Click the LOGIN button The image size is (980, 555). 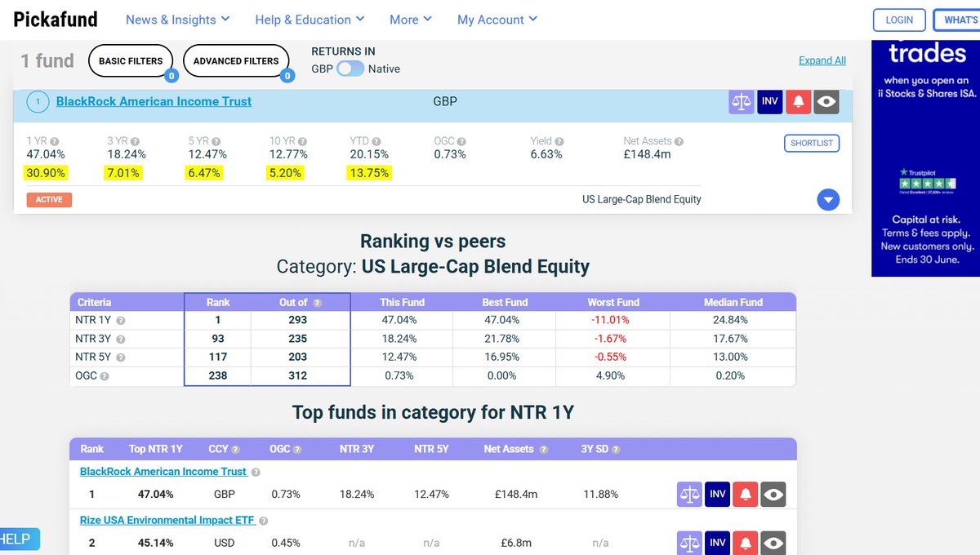[899, 20]
